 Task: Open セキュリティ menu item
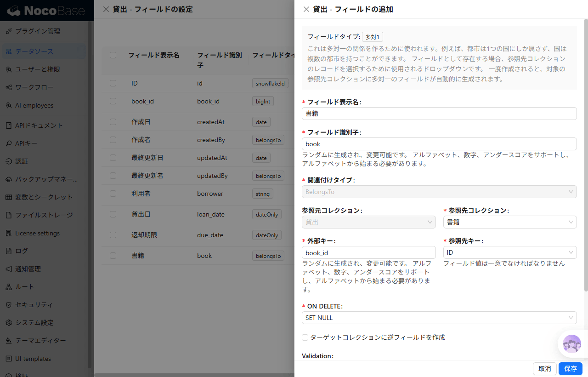coord(44,305)
